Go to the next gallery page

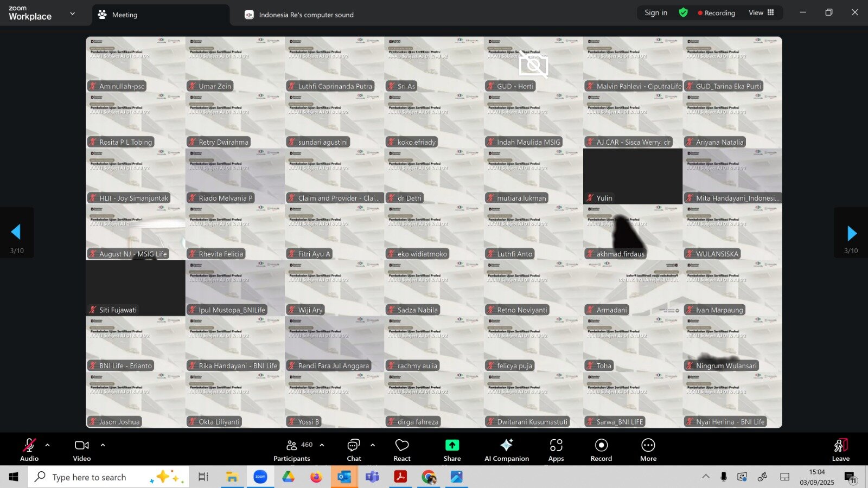click(x=851, y=233)
